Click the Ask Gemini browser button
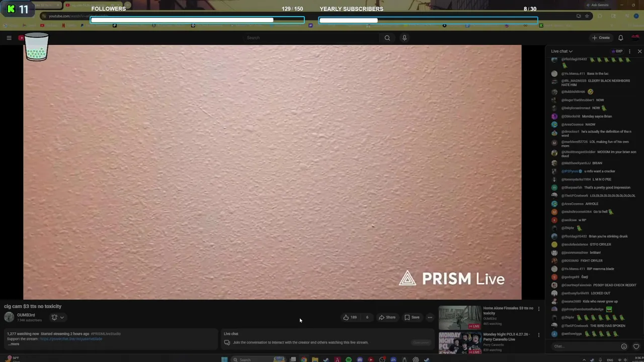 (597, 5)
